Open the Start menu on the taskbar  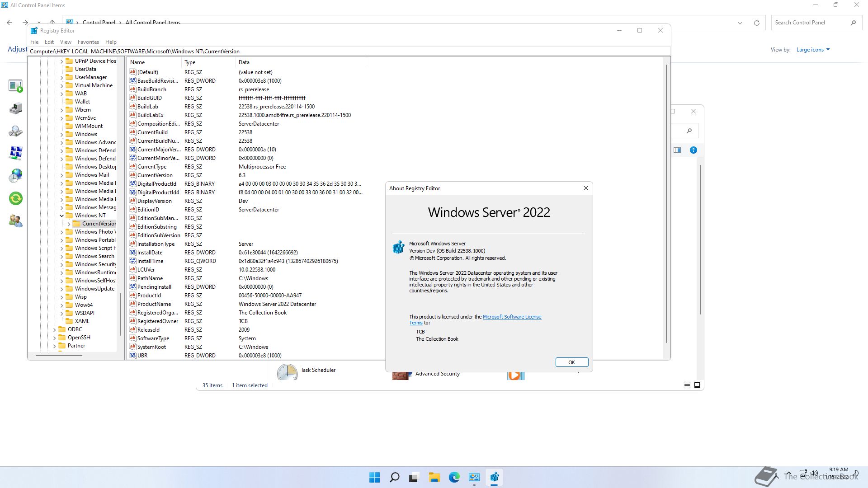[374, 477]
